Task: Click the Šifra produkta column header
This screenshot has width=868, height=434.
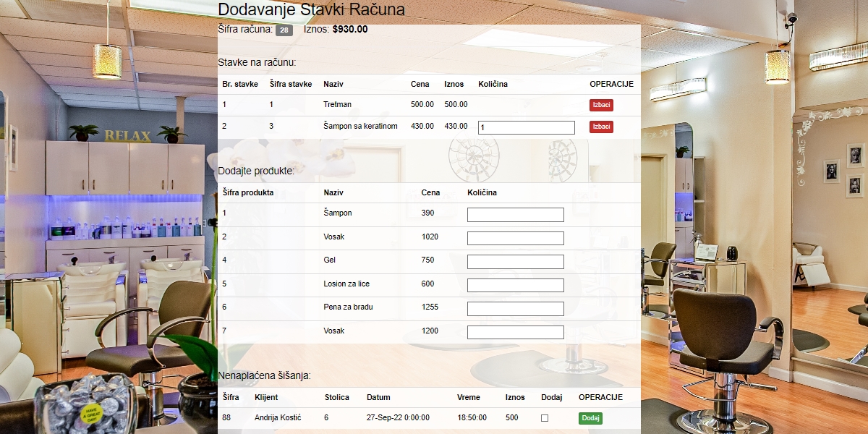Action: coord(247,192)
